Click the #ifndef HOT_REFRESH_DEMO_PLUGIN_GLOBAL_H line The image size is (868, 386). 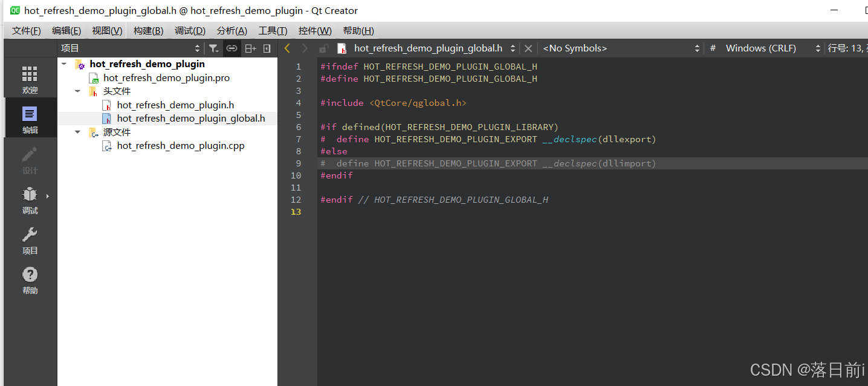429,67
